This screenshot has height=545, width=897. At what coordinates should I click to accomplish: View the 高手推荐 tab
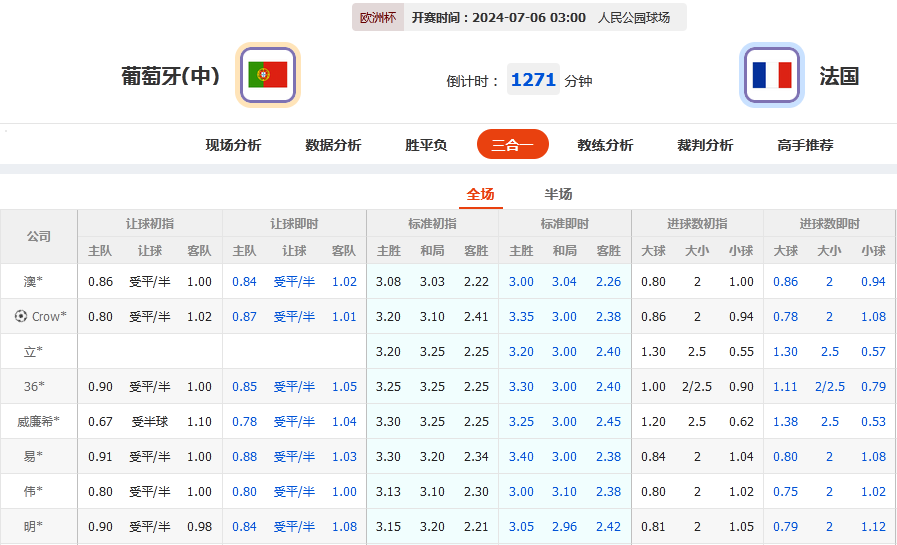[x=805, y=145]
